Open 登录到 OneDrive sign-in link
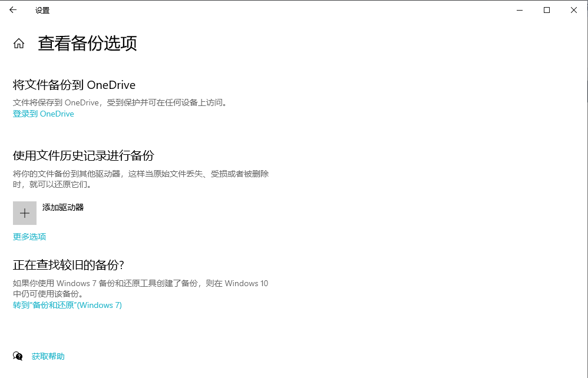Viewport: 588px width, 378px height. (x=43, y=114)
